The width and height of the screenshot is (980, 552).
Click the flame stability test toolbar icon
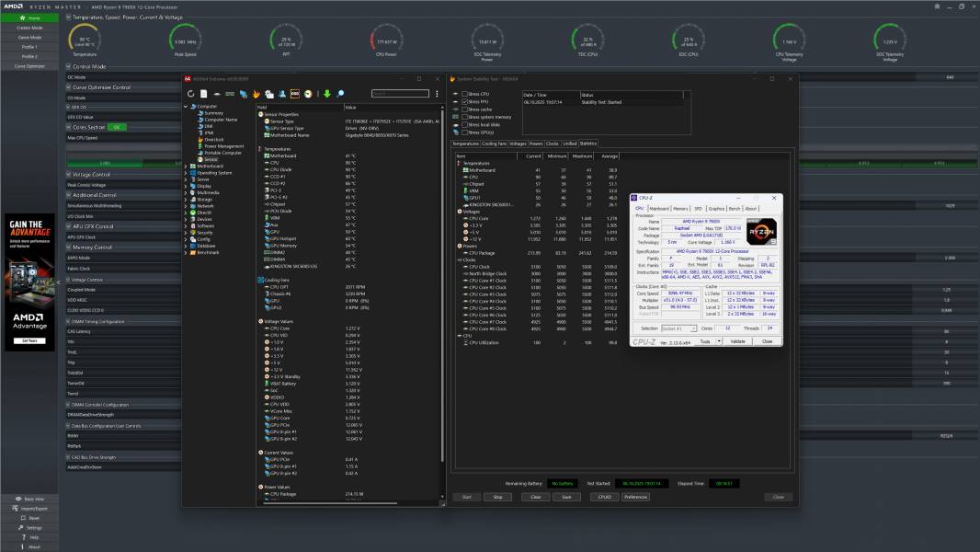[x=256, y=94]
